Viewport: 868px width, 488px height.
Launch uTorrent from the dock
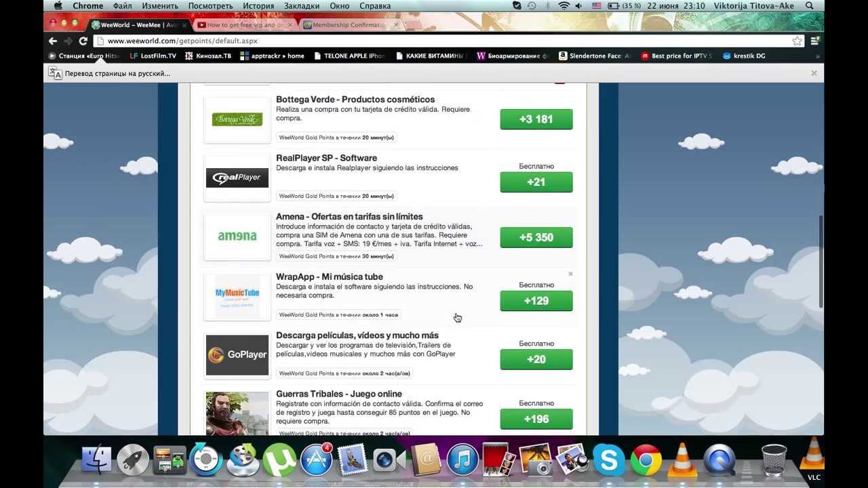(x=279, y=460)
